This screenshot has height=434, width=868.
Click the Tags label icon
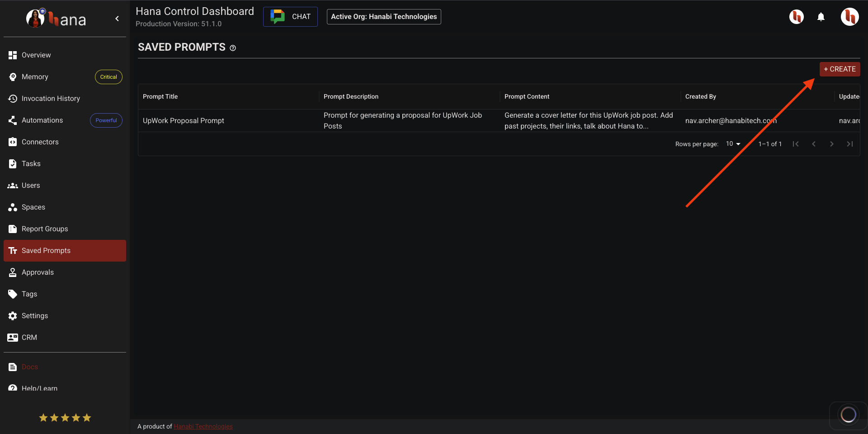13,294
